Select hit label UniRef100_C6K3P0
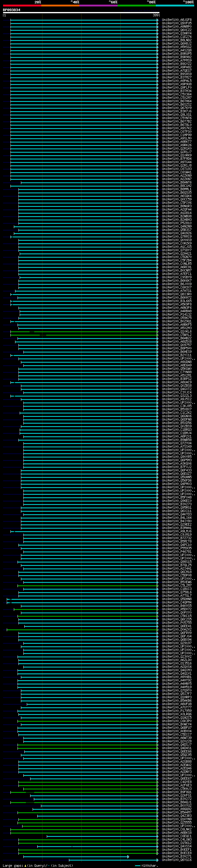Screen dimensions: 197x868 point(177,721)
